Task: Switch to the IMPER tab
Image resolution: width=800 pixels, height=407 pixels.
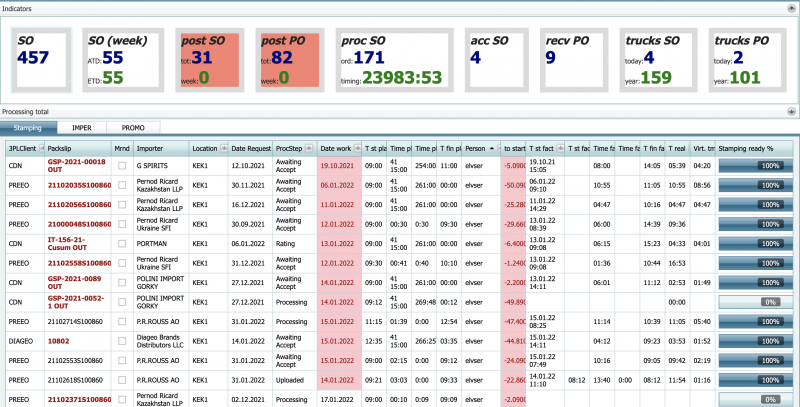Action: click(81, 129)
